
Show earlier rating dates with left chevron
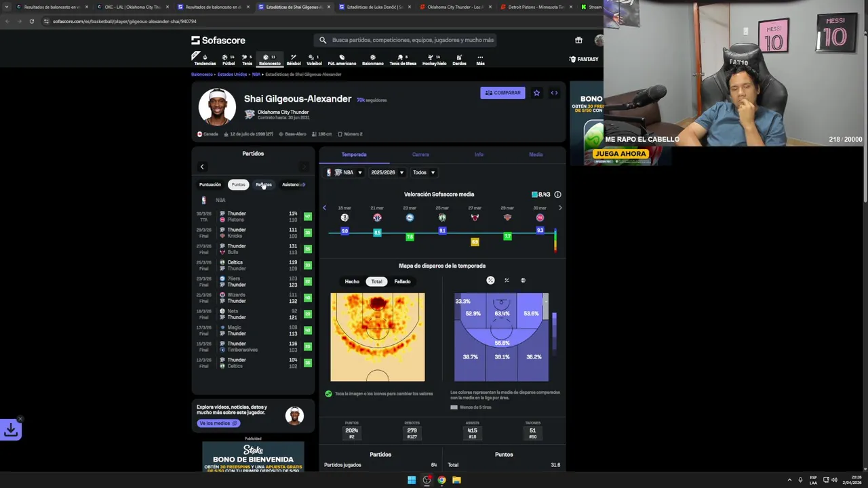[324, 208]
